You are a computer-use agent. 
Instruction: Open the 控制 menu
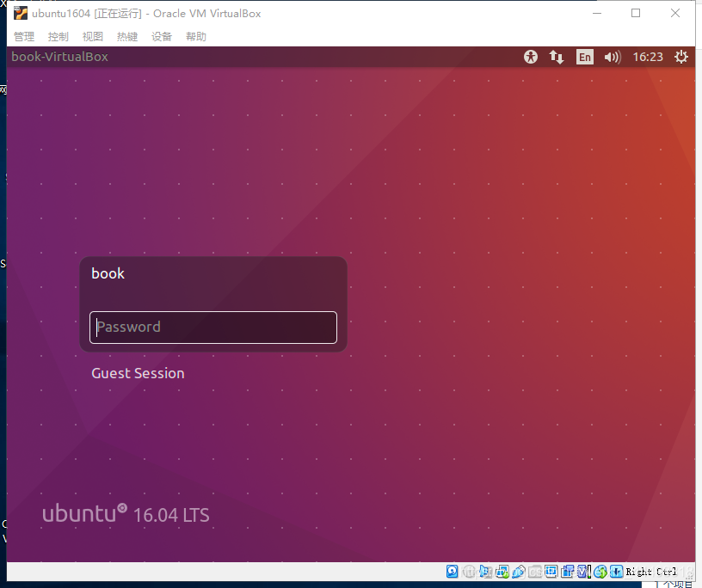tap(58, 37)
